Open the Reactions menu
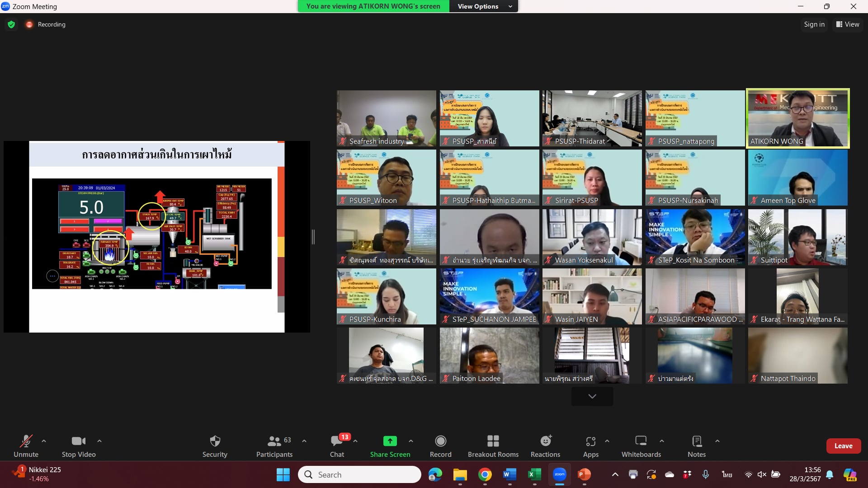Image resolution: width=868 pixels, height=488 pixels. coord(545,446)
